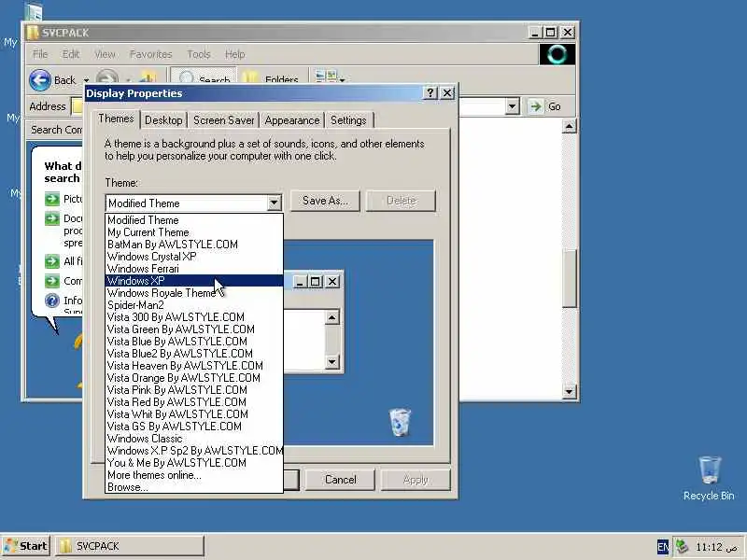Select the Browse... entry

(x=194, y=487)
